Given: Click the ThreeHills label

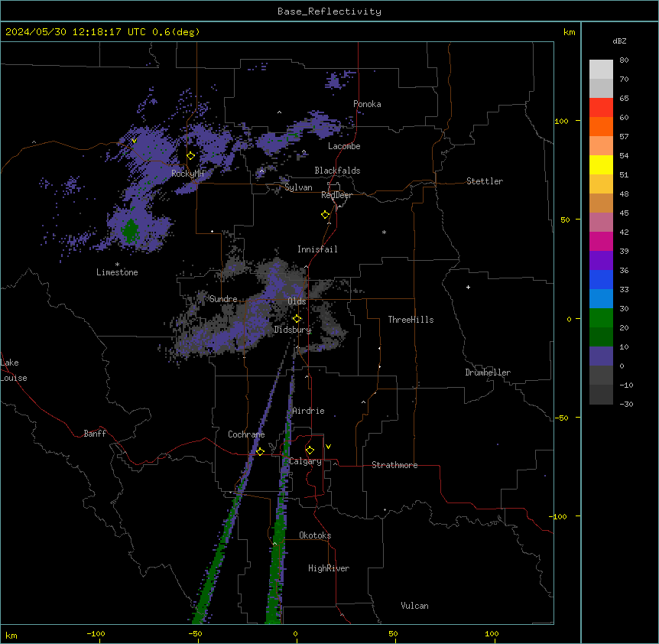Looking at the screenshot, I should pos(411,320).
